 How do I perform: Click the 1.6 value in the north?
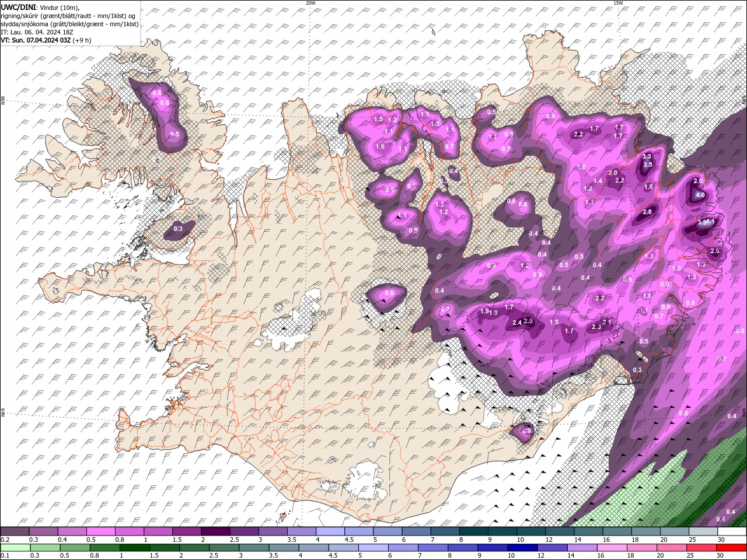pyautogui.click(x=381, y=146)
